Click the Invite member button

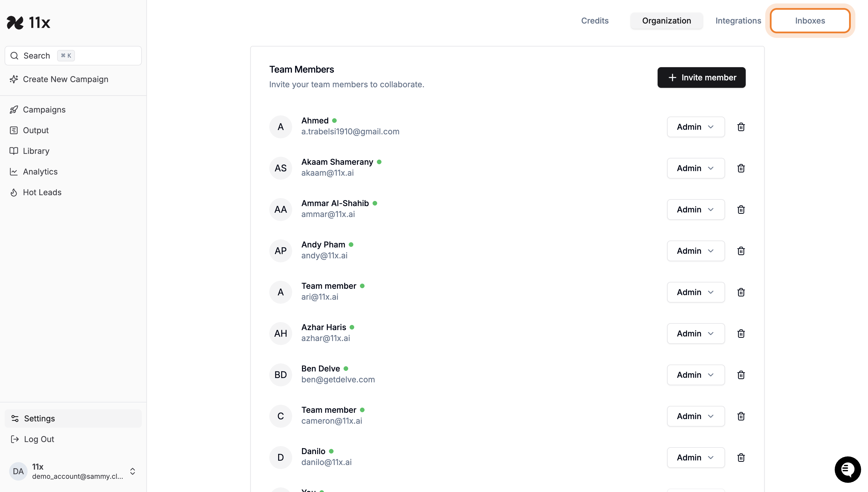[701, 78]
